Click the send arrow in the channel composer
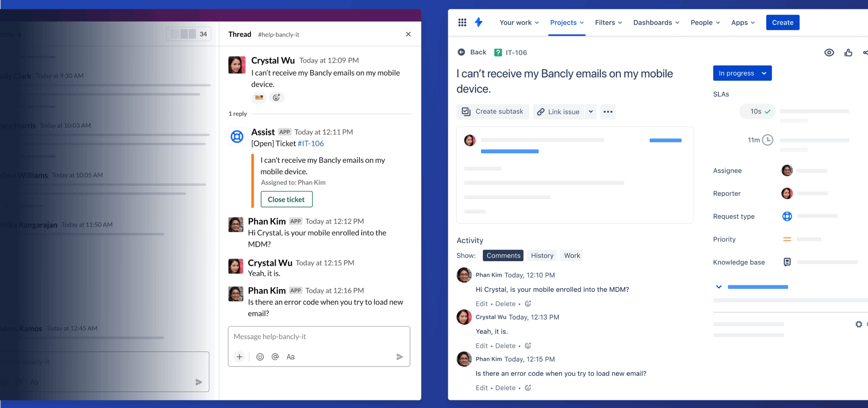This screenshot has width=868, height=408. tap(199, 382)
